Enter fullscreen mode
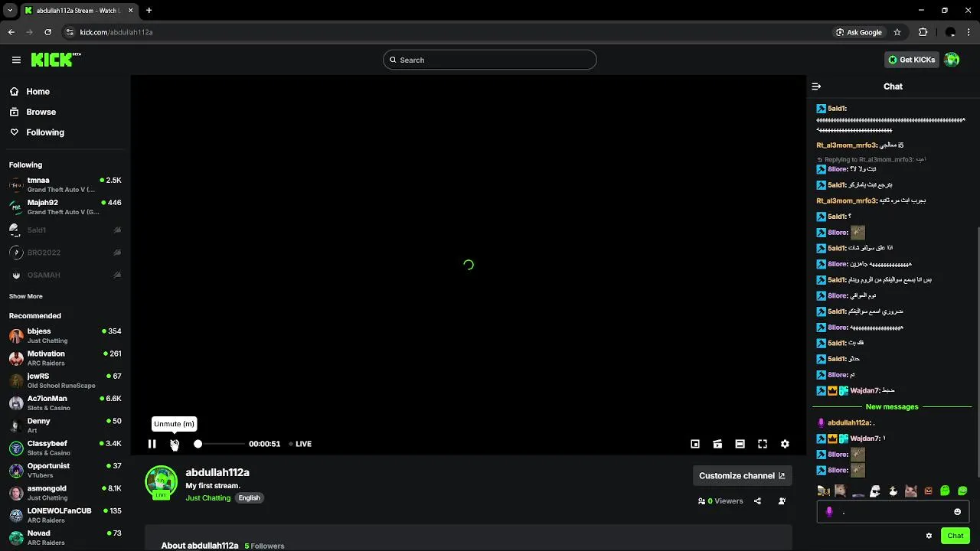 763,444
